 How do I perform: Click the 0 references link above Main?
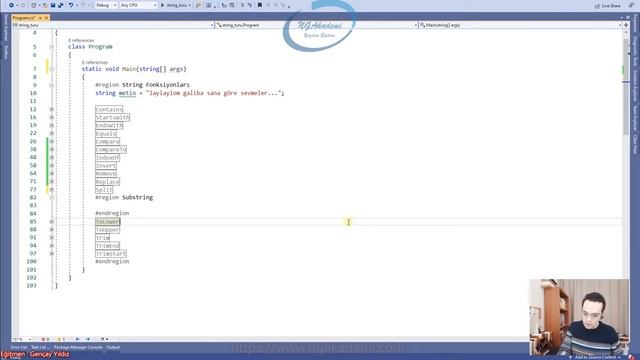(95, 62)
